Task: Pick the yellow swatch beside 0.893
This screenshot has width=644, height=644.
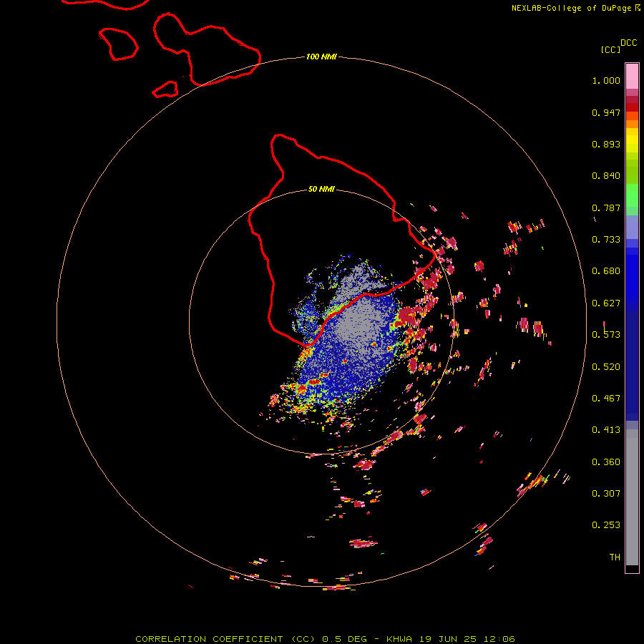Action: point(632,144)
